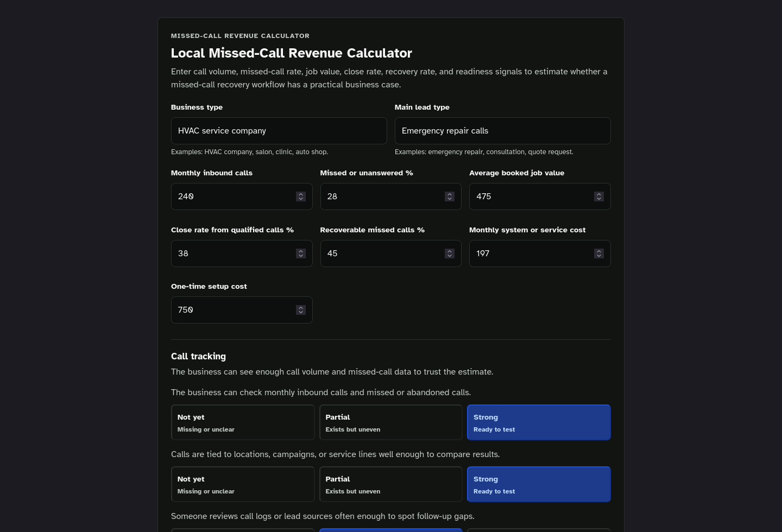Image resolution: width=782 pixels, height=532 pixels.
Task: Click the 'Examples: emergency repair, consultation' hint
Action: (484, 152)
